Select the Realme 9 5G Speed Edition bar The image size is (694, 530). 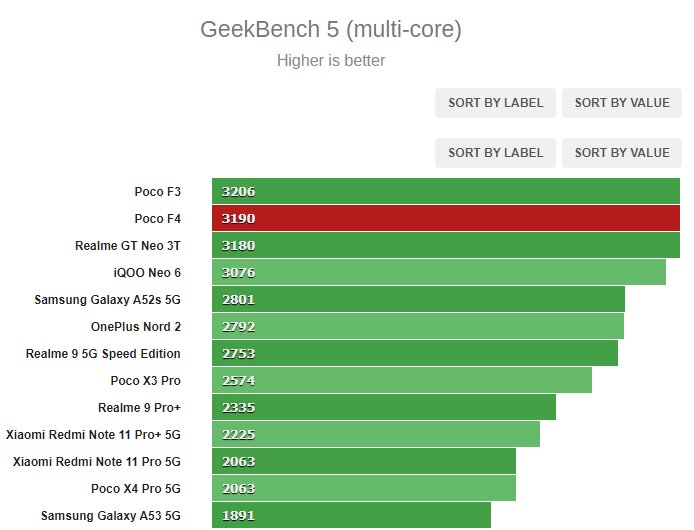[x=415, y=353]
